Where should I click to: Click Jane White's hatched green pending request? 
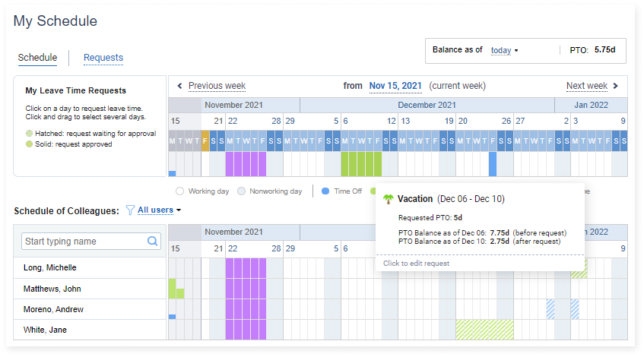click(x=484, y=330)
